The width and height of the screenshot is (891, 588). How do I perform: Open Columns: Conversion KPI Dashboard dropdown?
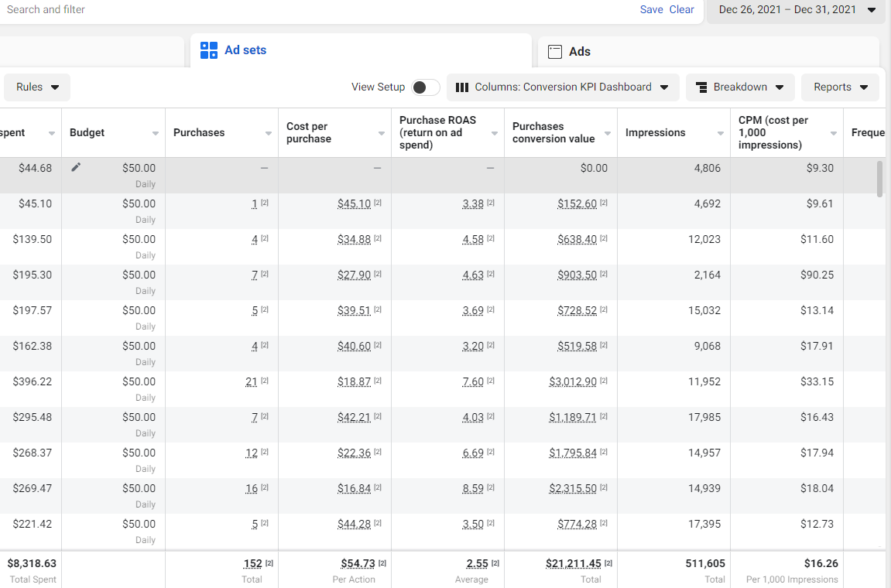coord(563,87)
